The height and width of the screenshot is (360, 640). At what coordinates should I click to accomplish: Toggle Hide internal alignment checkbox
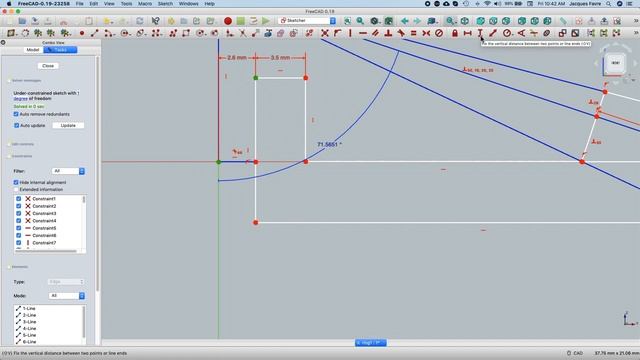16,182
